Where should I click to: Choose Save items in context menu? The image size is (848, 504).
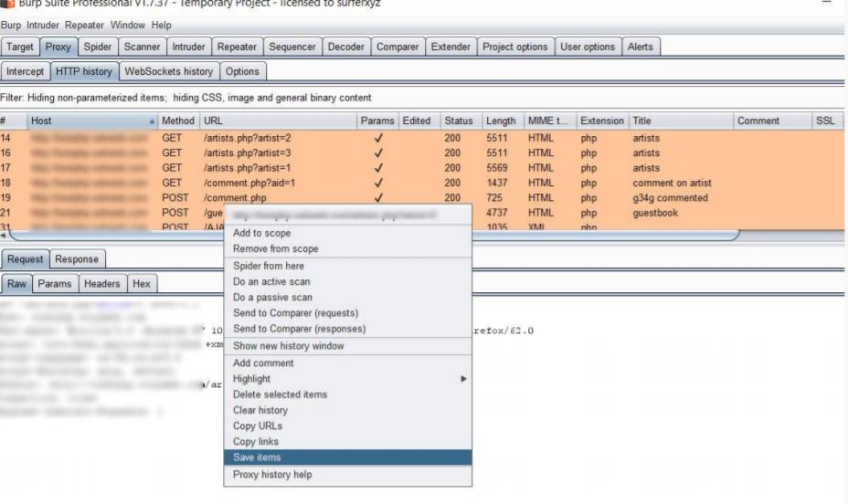click(x=348, y=457)
